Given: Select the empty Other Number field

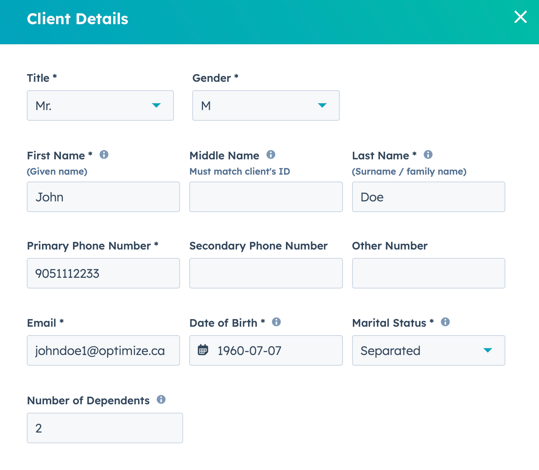Looking at the screenshot, I should pos(428,273).
